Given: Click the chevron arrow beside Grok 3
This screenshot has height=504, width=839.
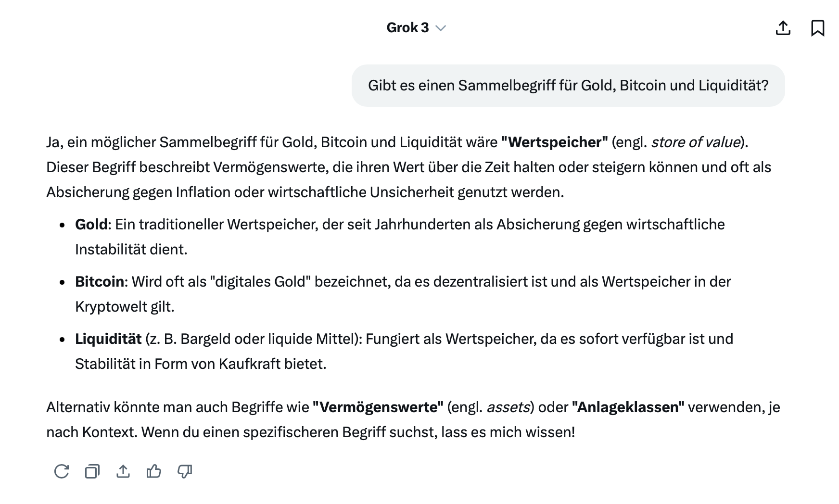Looking at the screenshot, I should (441, 28).
